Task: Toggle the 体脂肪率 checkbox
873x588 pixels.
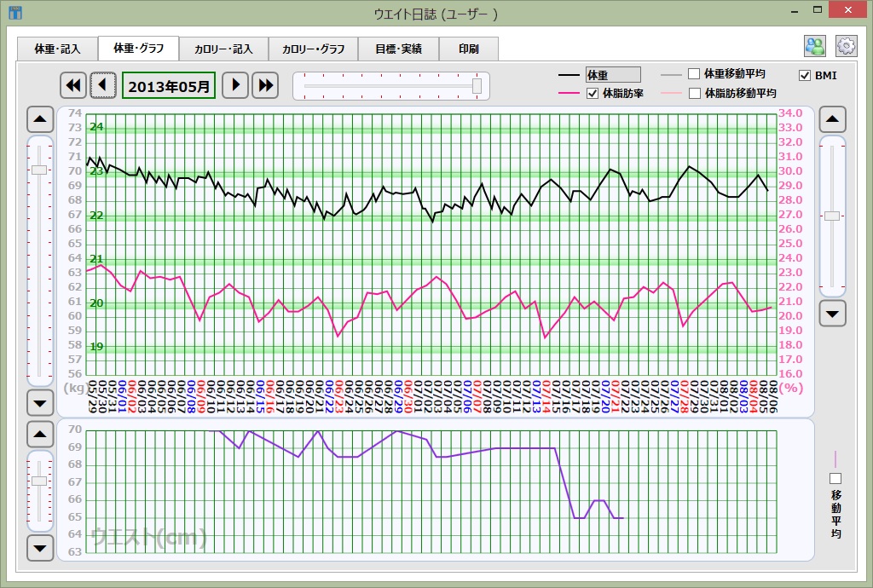Action: click(593, 94)
